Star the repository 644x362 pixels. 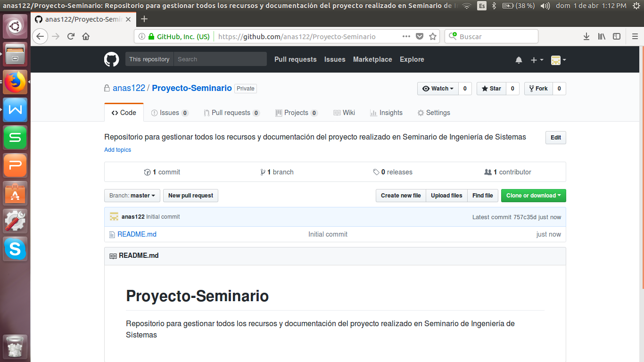pos(491,89)
